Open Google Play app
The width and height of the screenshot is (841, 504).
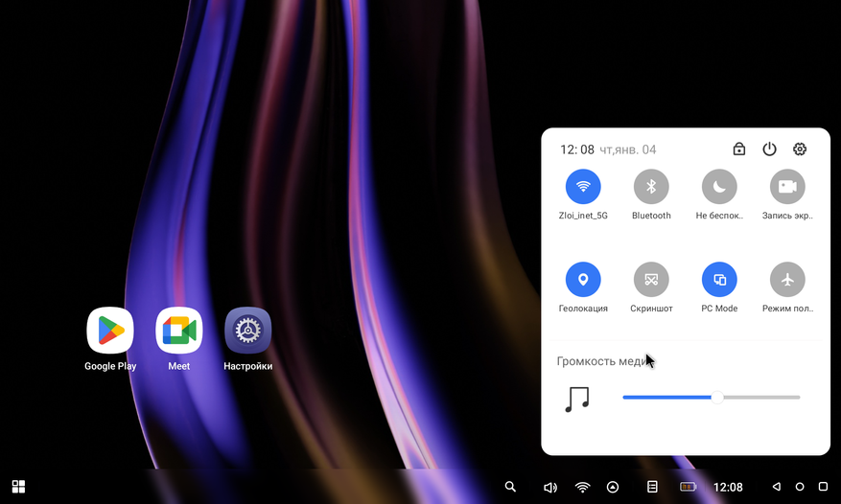click(110, 331)
